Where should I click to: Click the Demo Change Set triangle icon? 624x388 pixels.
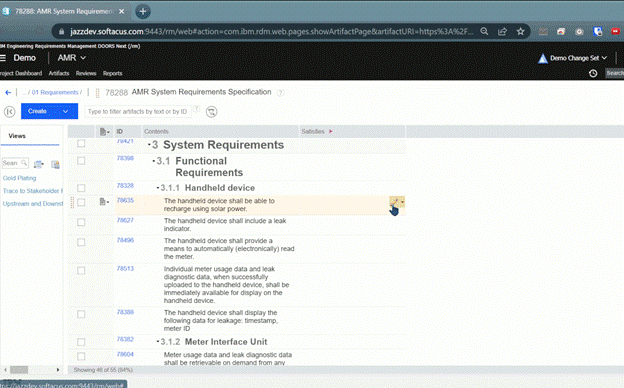click(543, 58)
